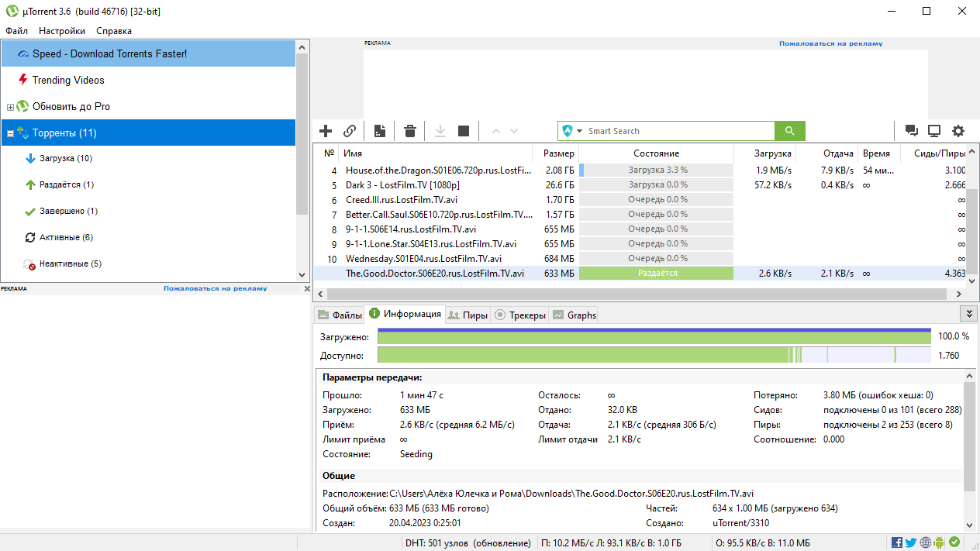Click the green Раздаётся status bar
980x551 pixels.
coord(656,273)
